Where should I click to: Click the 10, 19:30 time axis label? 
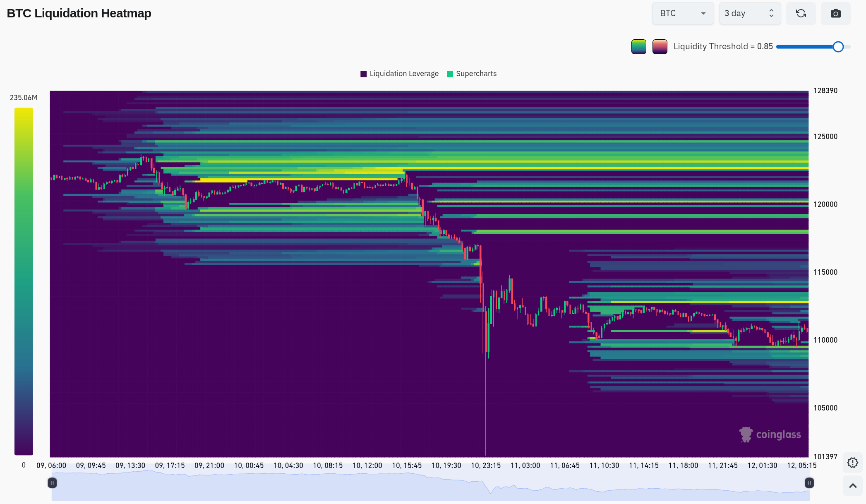446,466
